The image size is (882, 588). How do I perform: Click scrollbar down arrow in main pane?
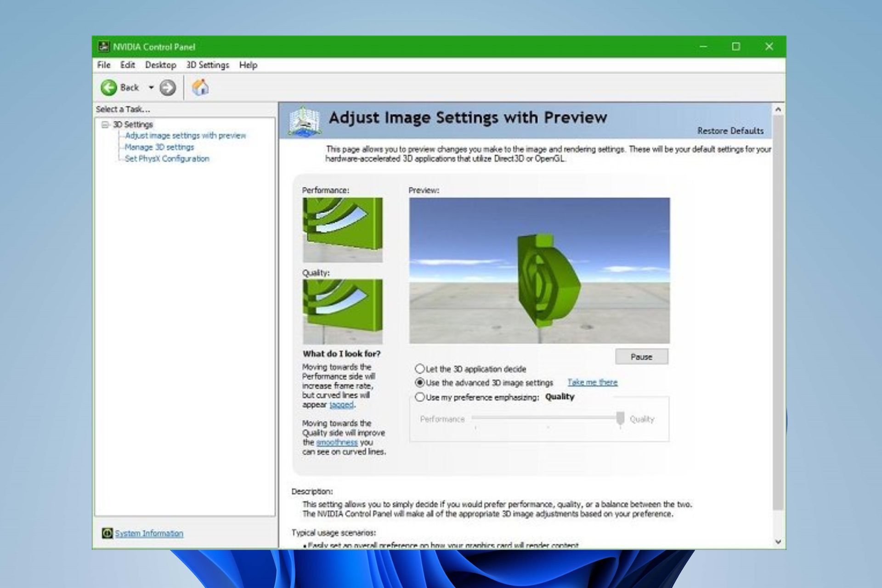click(x=778, y=542)
